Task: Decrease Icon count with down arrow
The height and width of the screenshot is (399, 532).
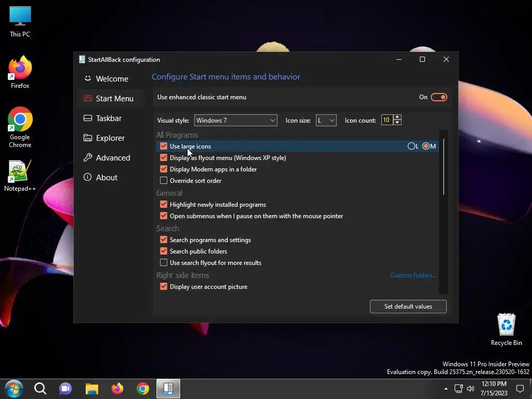Action: pyautogui.click(x=397, y=123)
